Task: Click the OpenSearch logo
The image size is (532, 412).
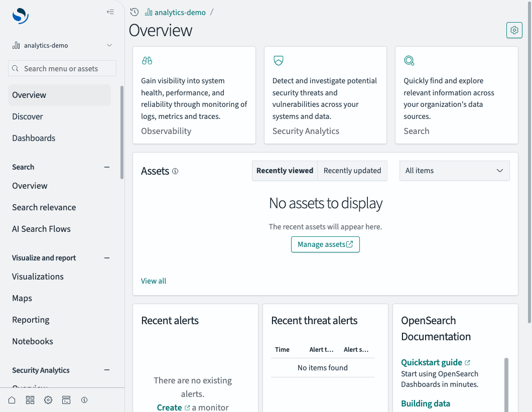Action: (x=21, y=16)
